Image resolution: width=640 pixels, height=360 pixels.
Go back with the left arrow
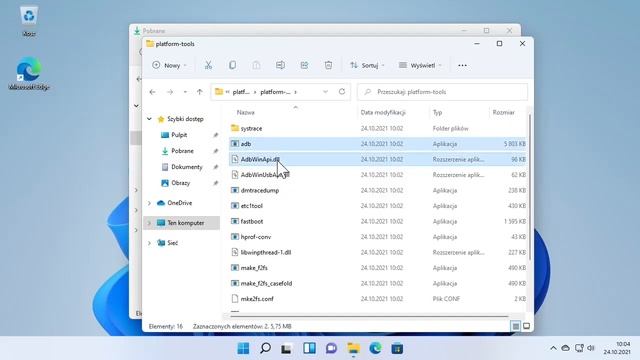153,92
